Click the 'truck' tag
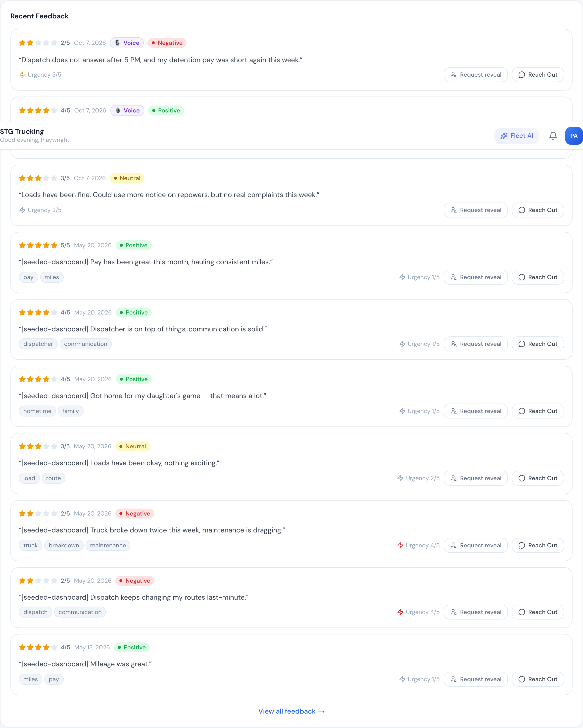 31,545
